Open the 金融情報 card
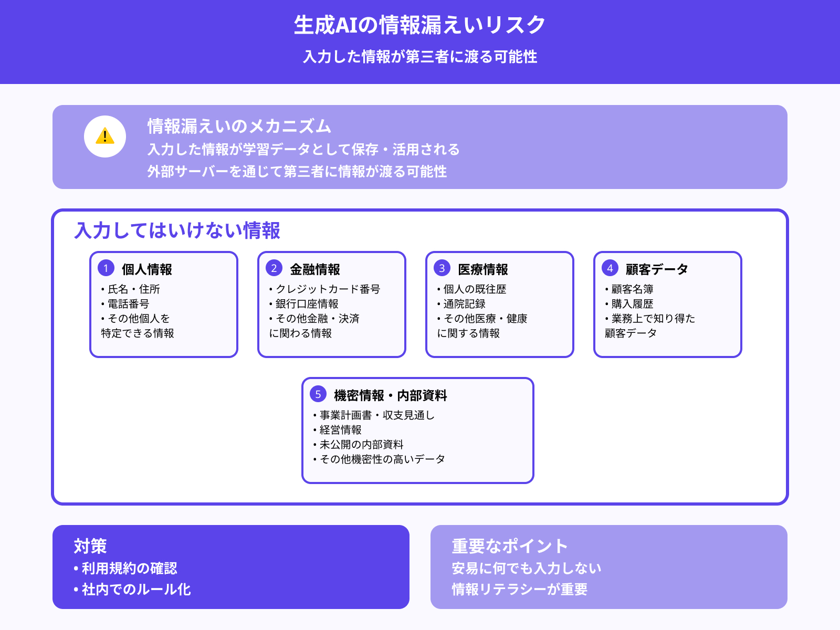Screen dimensions: 840x630 tap(332, 304)
